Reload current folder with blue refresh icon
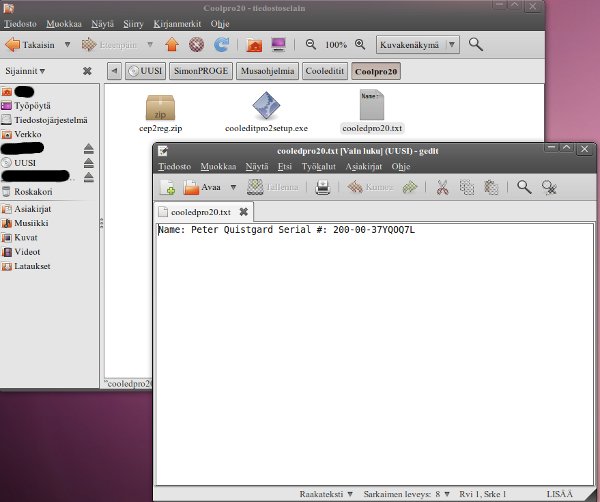Viewport: 600px width, 502px height. [221, 45]
